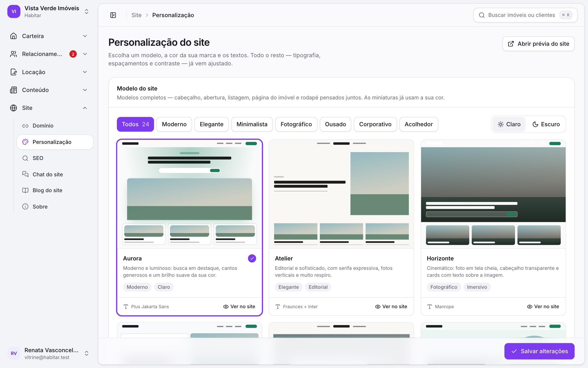This screenshot has height=368, width=588.
Task: Click the Personalização palette icon
Action: [25, 142]
